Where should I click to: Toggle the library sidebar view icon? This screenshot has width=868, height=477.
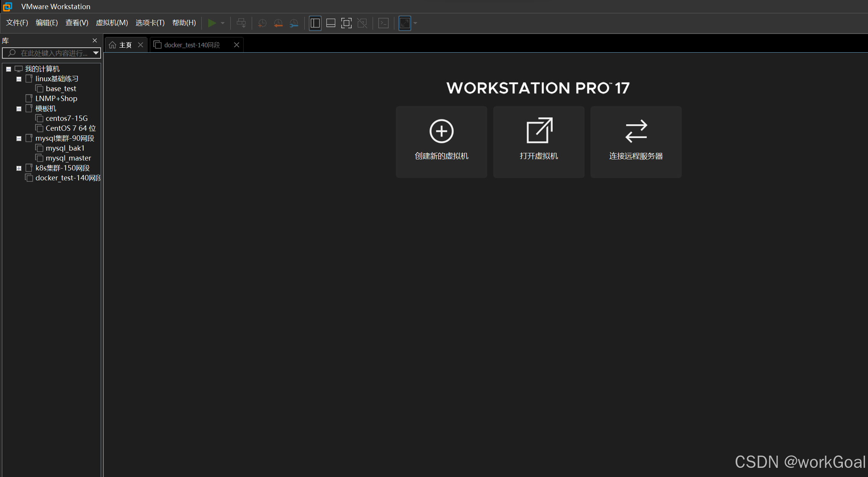[x=315, y=23]
